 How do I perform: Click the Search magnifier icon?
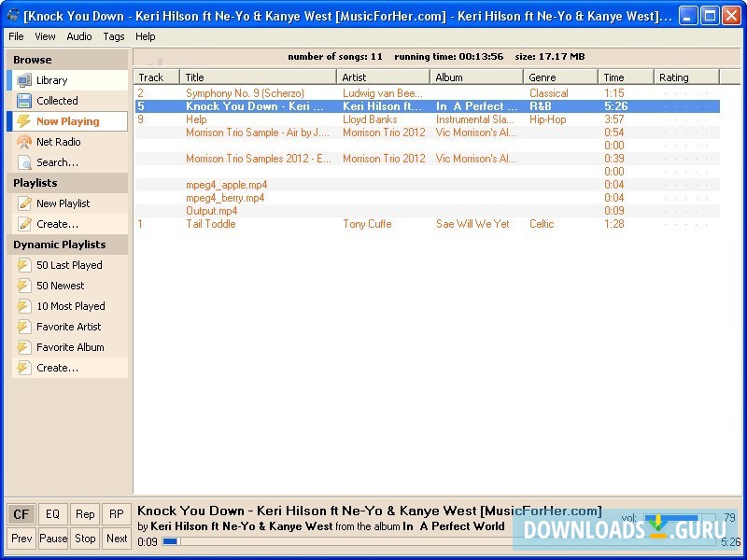click(24, 162)
